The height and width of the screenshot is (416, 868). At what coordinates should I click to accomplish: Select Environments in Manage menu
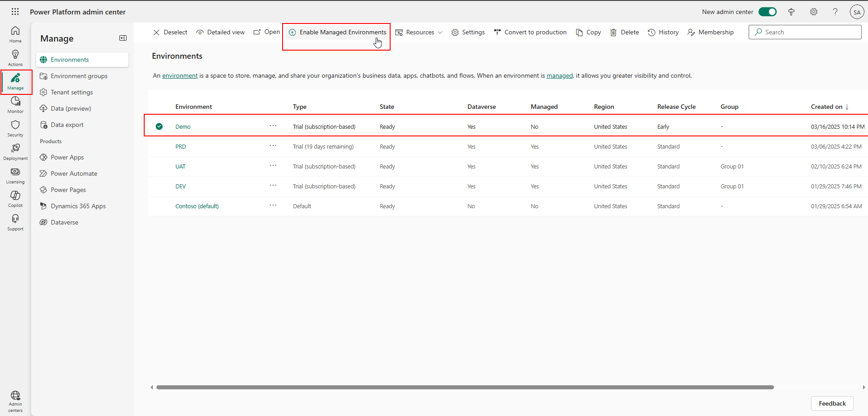click(x=82, y=60)
